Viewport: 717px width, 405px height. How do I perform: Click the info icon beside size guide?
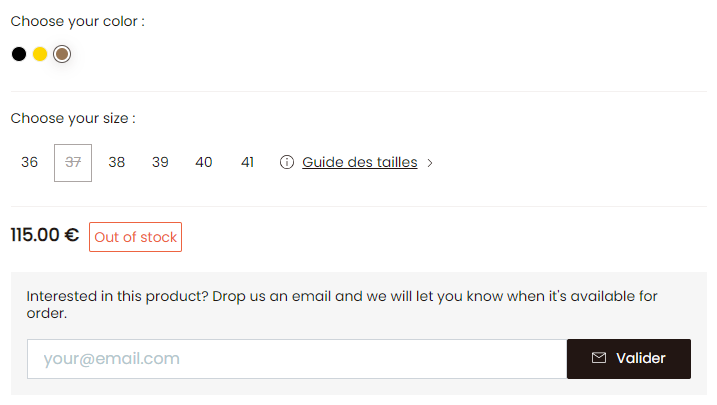click(287, 162)
